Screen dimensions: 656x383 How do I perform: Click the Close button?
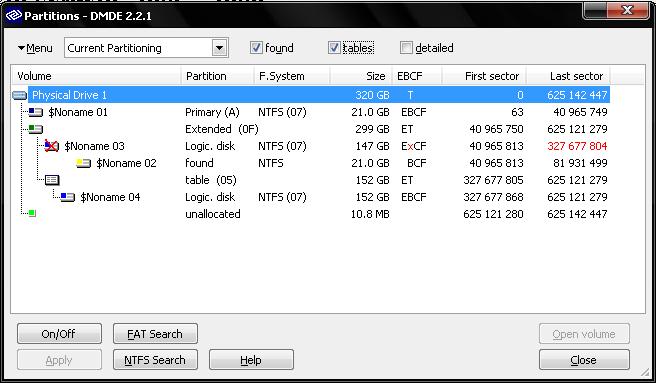pyautogui.click(x=584, y=360)
